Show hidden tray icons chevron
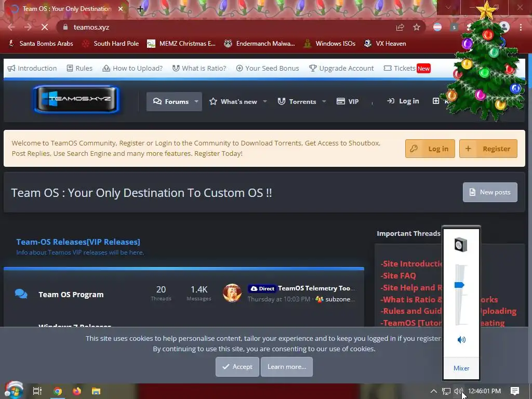This screenshot has height=399, width=532. [434, 391]
